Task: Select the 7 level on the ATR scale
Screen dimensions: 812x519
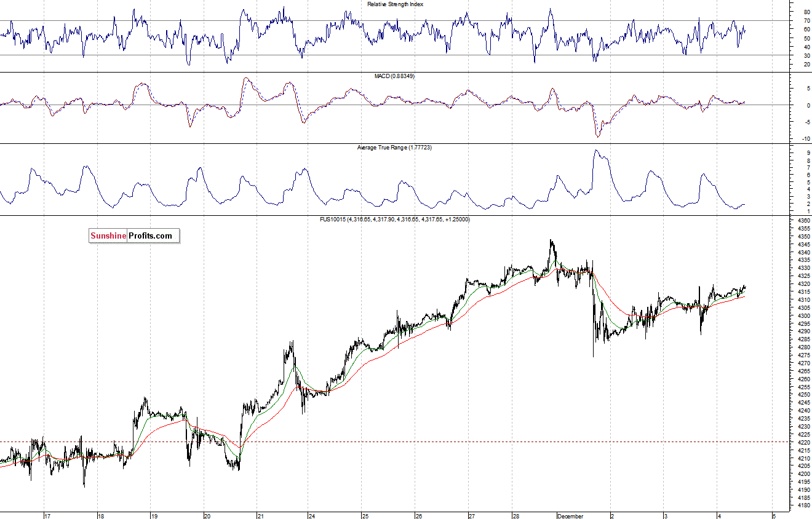Action: tap(808, 168)
